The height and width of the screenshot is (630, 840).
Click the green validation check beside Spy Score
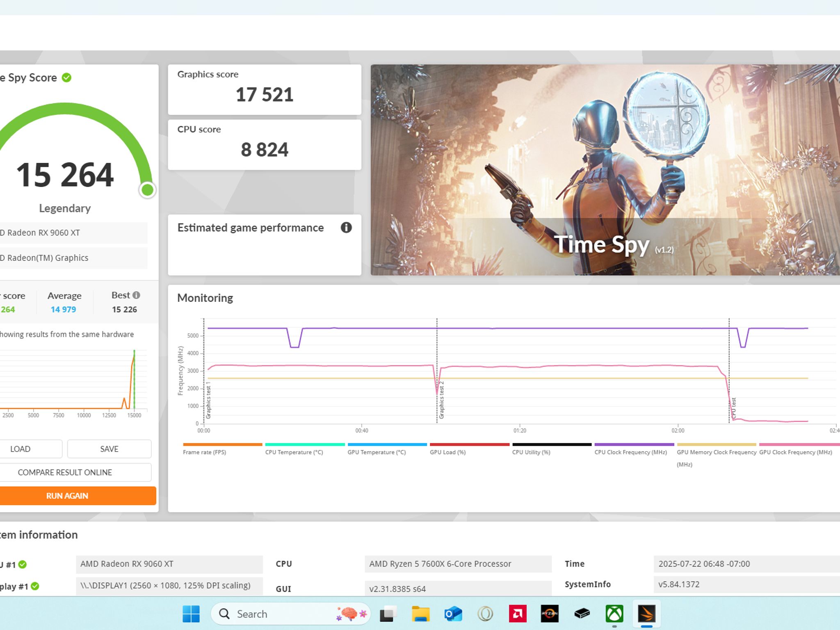[x=66, y=78]
